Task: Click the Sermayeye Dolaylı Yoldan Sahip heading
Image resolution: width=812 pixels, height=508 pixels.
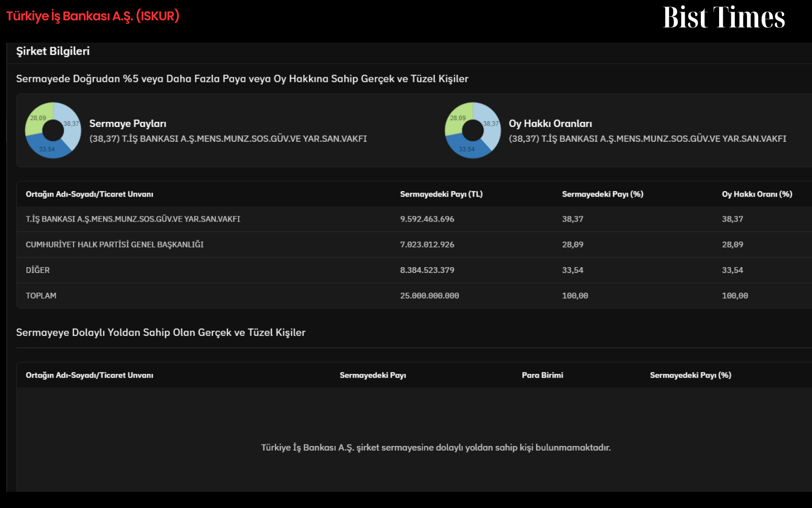Action: pyautogui.click(x=161, y=332)
